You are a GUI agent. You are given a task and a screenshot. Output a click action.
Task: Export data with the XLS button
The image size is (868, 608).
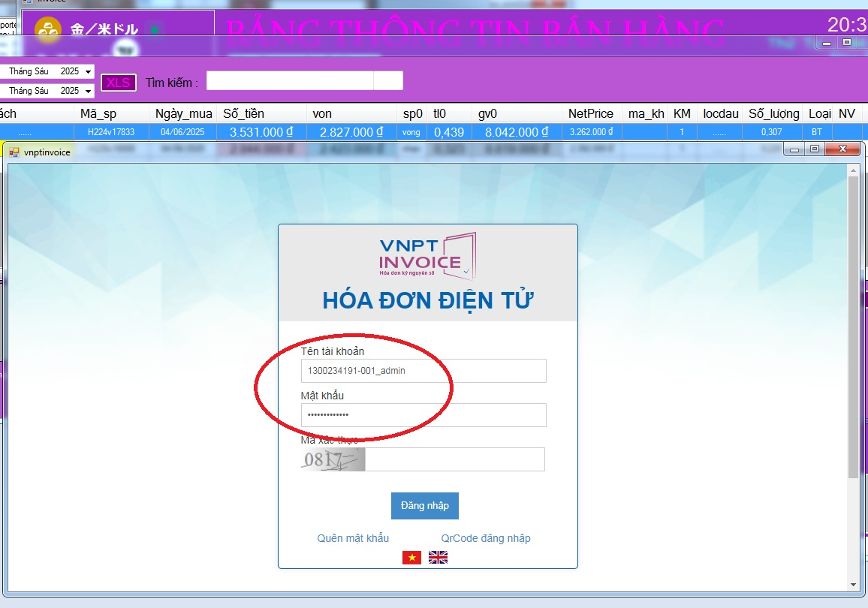pyautogui.click(x=118, y=83)
